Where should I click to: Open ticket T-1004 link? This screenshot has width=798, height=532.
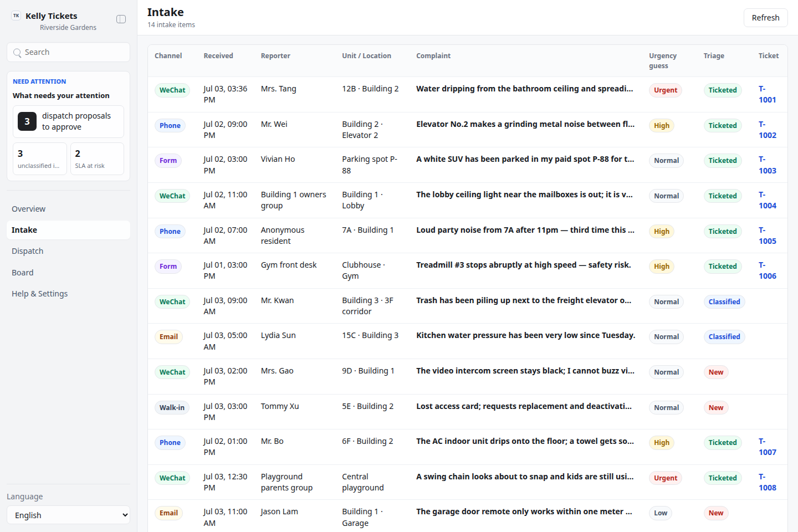click(x=767, y=200)
